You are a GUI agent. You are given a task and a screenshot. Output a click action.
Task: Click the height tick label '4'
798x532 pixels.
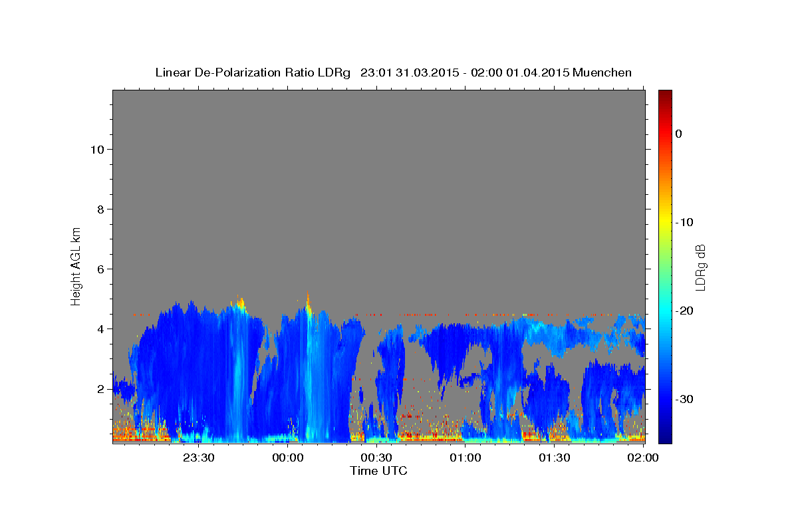pyautogui.click(x=100, y=329)
